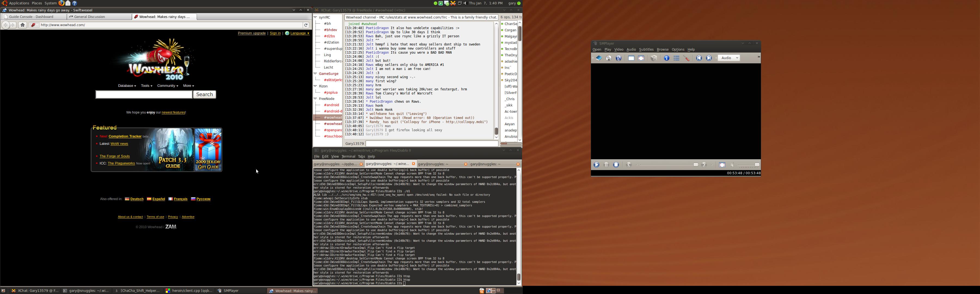The height and width of the screenshot is (294, 980).
Task: Adjust the SMPlayer volume slider
Action: [748, 165]
